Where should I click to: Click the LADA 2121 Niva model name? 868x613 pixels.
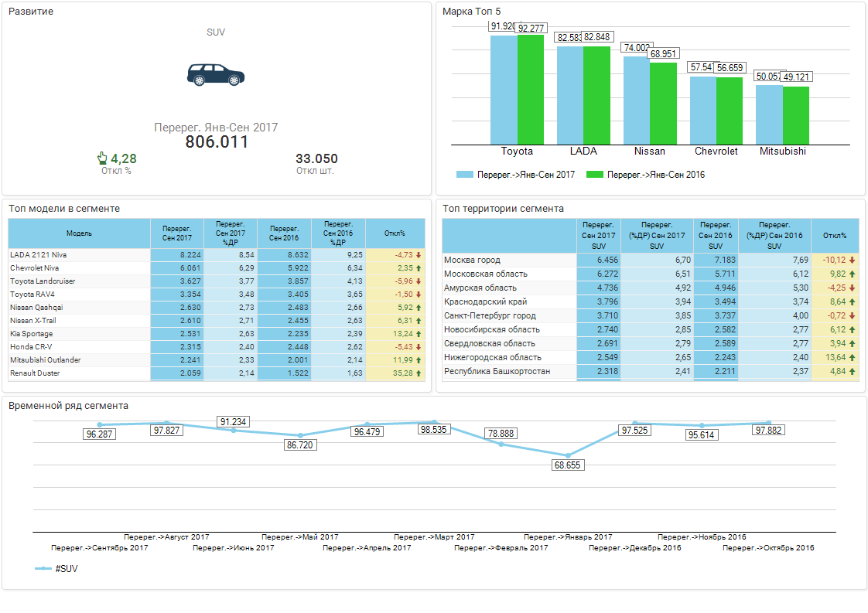click(x=38, y=255)
